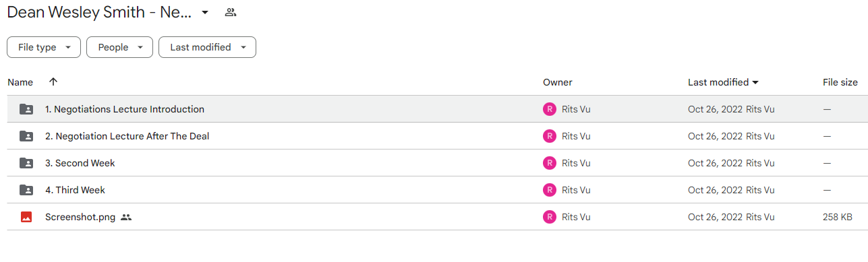Click the red image icon of Screenshot.png
The width and height of the screenshot is (868, 262).
pos(26,217)
